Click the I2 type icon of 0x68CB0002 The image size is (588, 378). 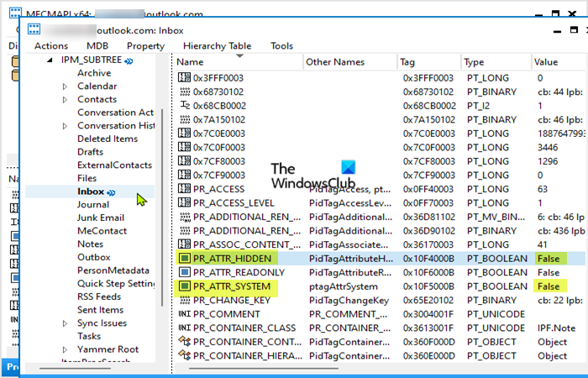point(185,105)
